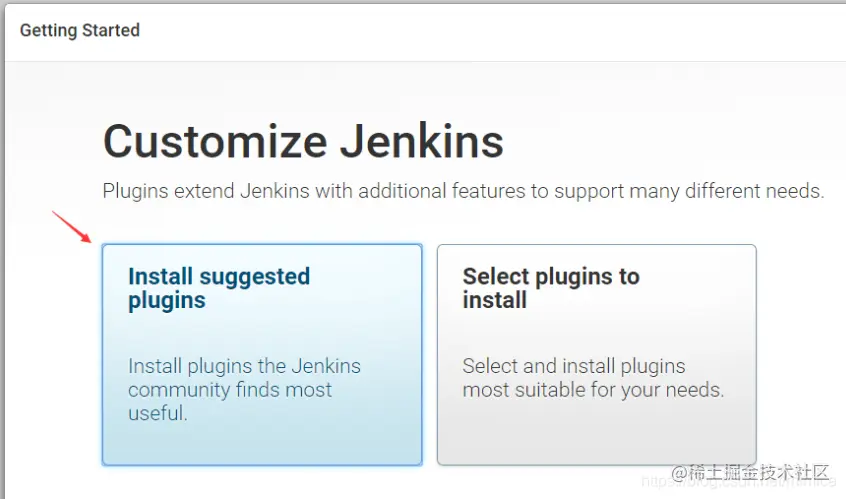Click the Install suggested plugins option
This screenshot has width=846, height=499.
point(261,354)
